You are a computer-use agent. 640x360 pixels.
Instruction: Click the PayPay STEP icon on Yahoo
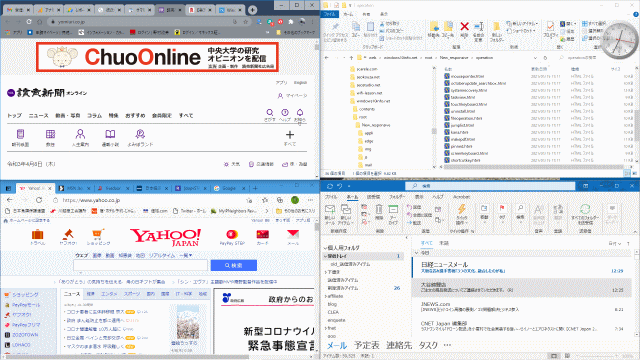click(232, 234)
